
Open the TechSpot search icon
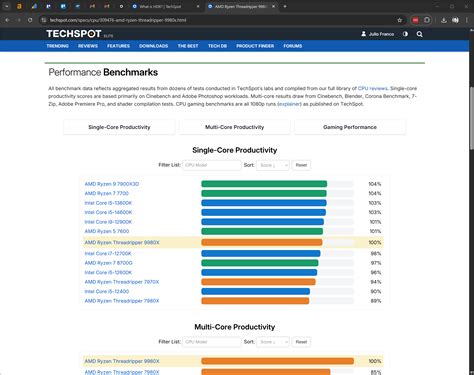click(420, 34)
